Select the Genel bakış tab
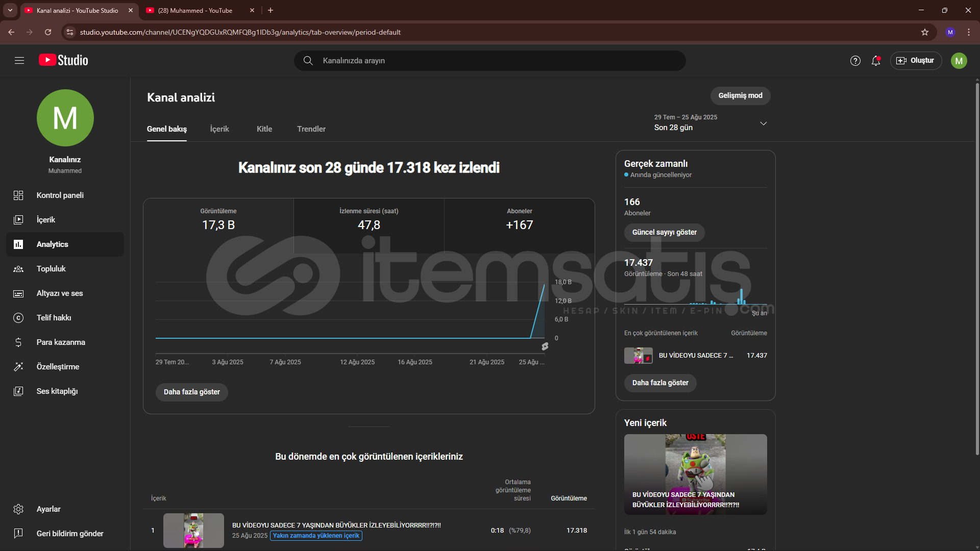Image resolution: width=980 pixels, height=551 pixels. coord(167,129)
